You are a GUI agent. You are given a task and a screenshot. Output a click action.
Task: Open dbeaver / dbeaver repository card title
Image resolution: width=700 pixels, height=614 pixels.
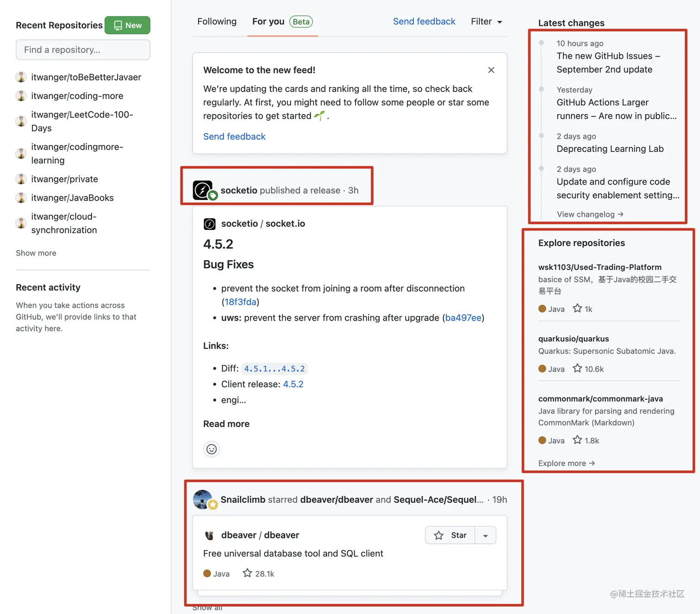pos(260,535)
